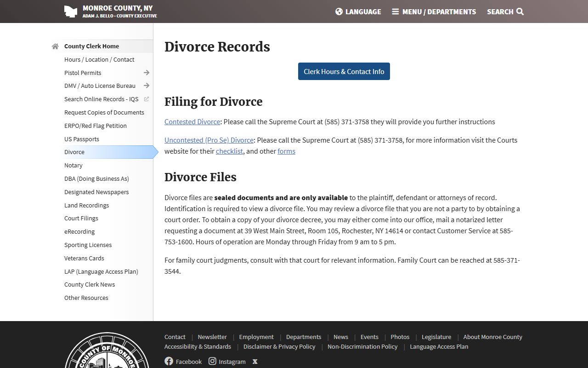Viewport: 588px width, 368px height.
Task: Click Clerk Hours & Contact Info button
Action: point(344,71)
